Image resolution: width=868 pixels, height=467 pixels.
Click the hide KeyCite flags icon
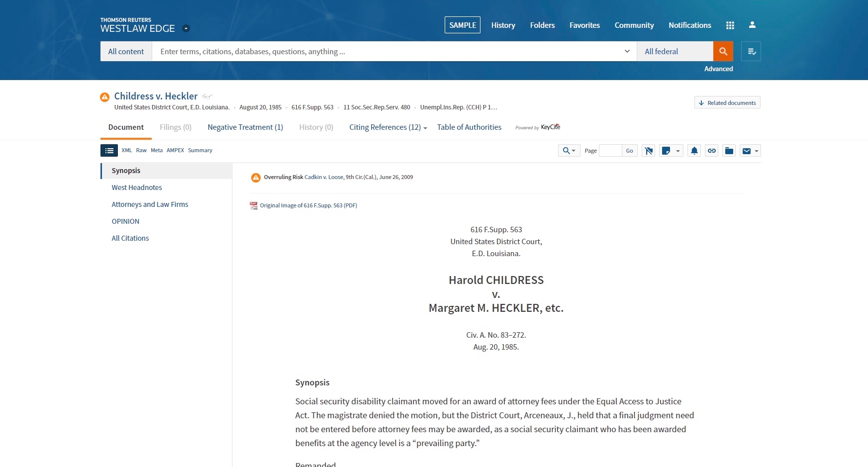pyautogui.click(x=648, y=151)
